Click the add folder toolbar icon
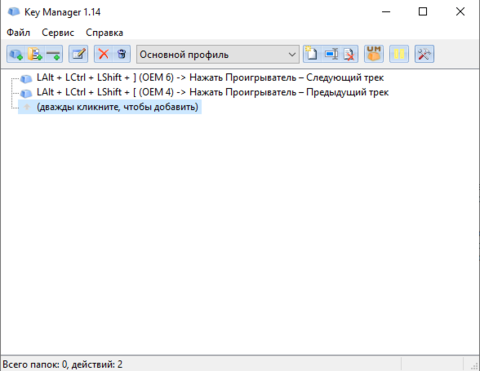The height and width of the screenshot is (371, 480). pyautogui.click(x=35, y=54)
